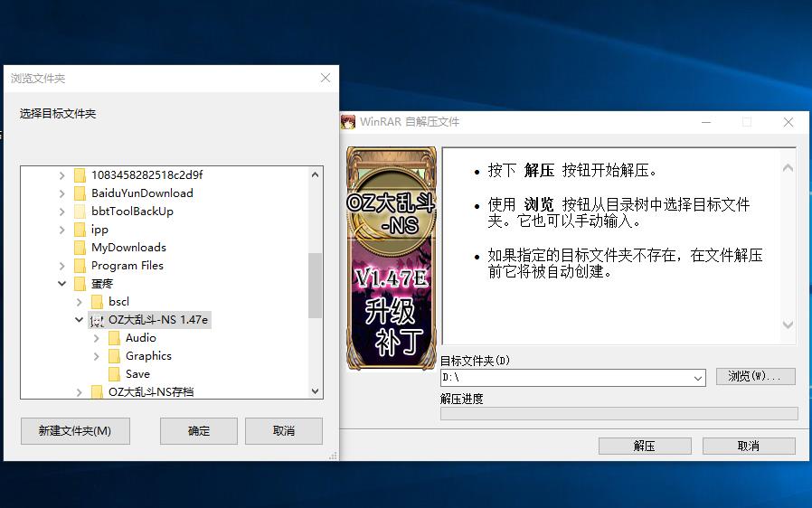Select the BaiduYunDownload folder icon

(80, 193)
